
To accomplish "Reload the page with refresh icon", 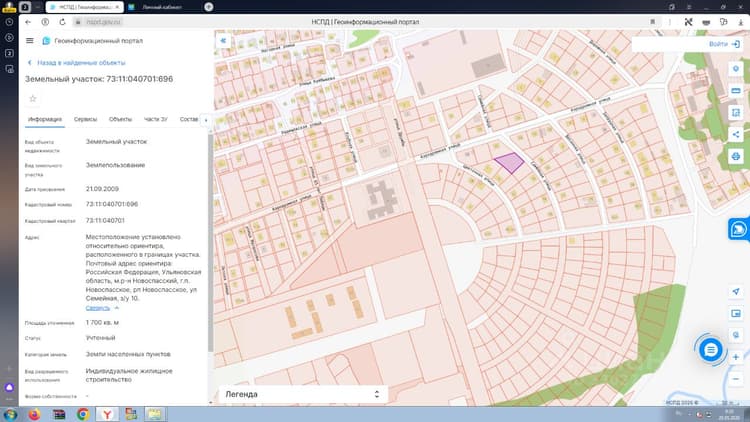I will (62, 22).
